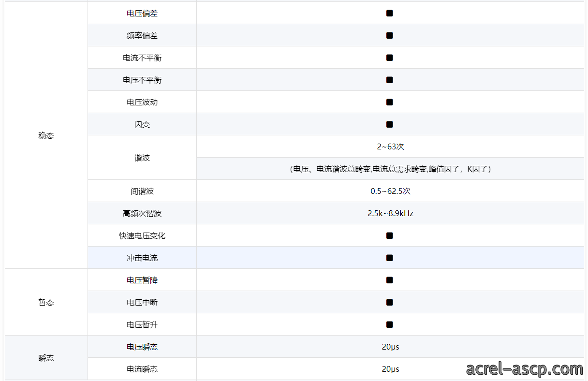This screenshot has height=381, width=588.
Task: Click the black square marker in 电压波动 row
Action: coord(389,102)
